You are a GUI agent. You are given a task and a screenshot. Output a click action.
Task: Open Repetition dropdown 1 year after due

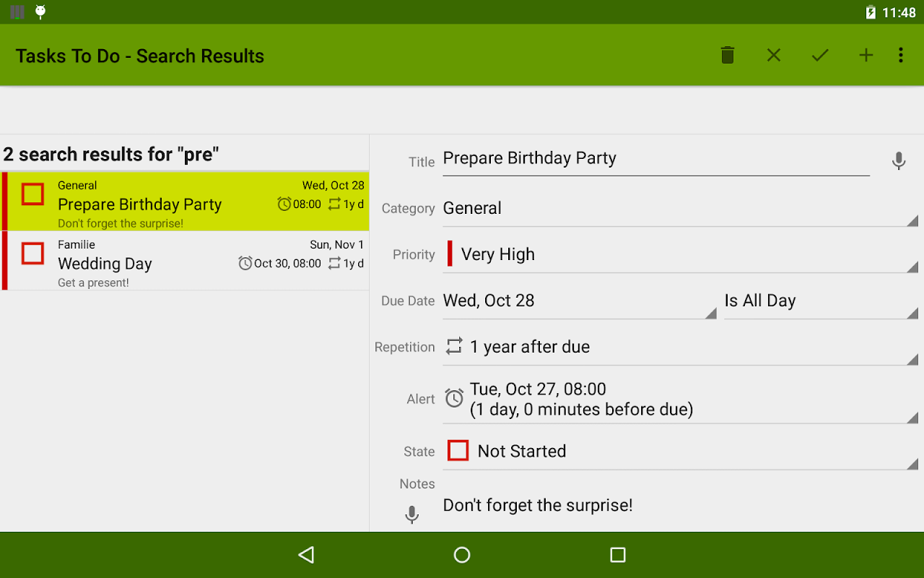click(x=680, y=348)
